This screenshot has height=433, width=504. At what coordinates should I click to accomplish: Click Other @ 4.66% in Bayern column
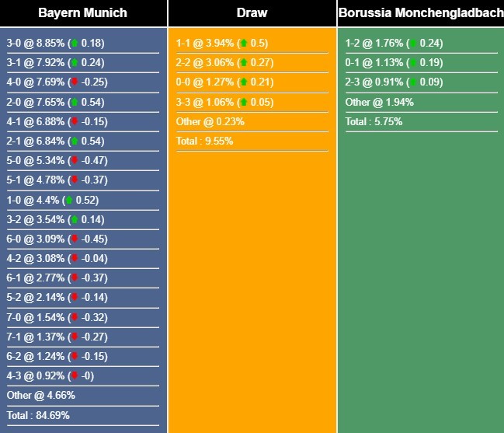click(41, 395)
